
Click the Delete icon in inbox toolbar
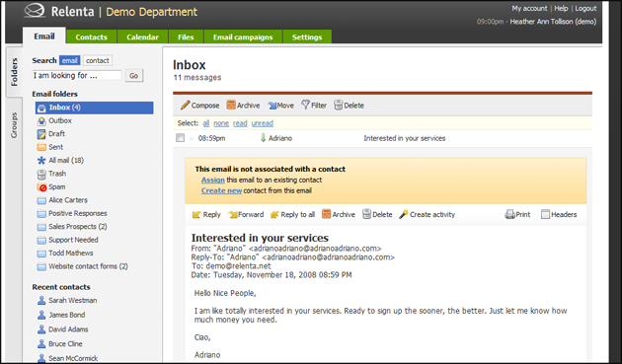338,106
